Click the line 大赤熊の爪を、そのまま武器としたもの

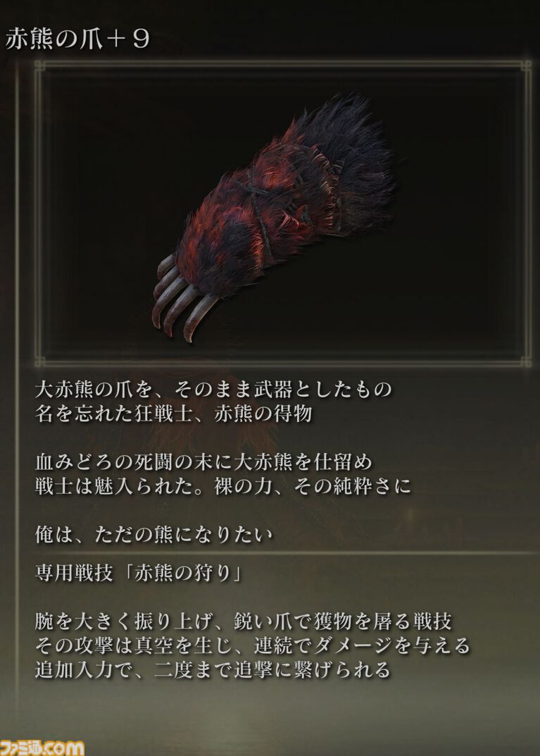click(x=213, y=390)
